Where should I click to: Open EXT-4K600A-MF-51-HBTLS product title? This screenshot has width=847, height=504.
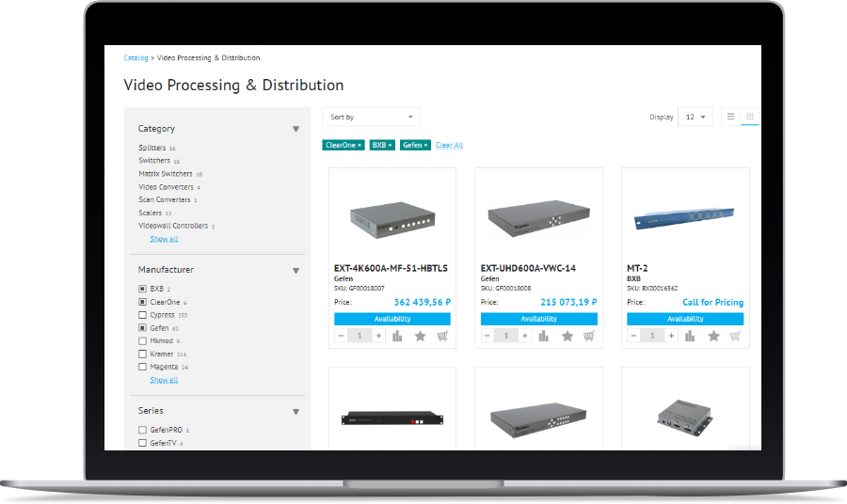click(392, 268)
